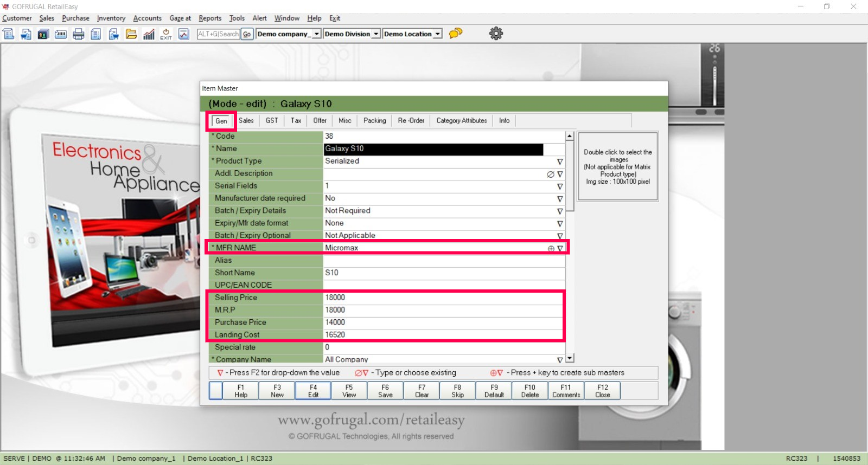This screenshot has width=868, height=465.
Task: Switch to the Re-Order tab
Action: coord(411,121)
